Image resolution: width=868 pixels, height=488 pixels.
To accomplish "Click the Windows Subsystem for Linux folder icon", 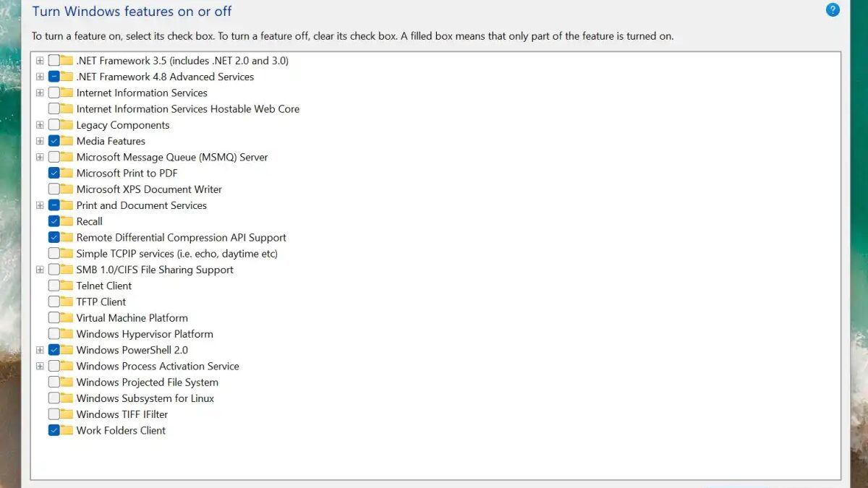I will [x=66, y=398].
